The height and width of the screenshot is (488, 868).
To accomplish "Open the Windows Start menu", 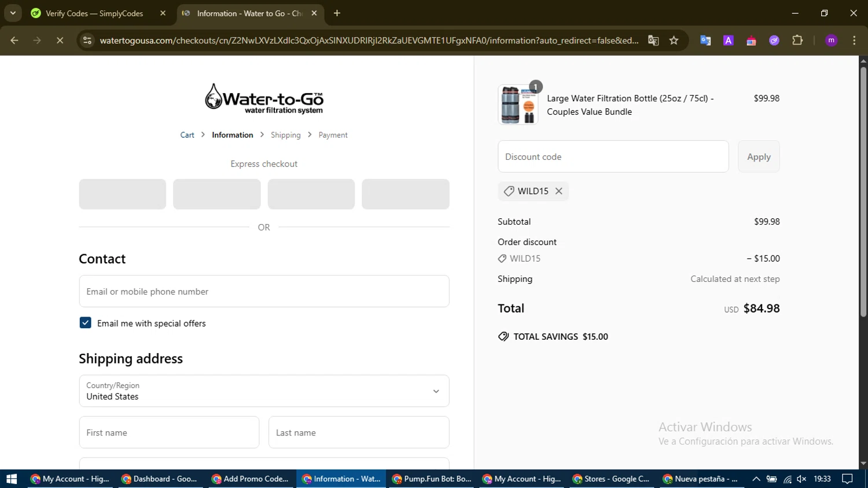I will point(12,479).
